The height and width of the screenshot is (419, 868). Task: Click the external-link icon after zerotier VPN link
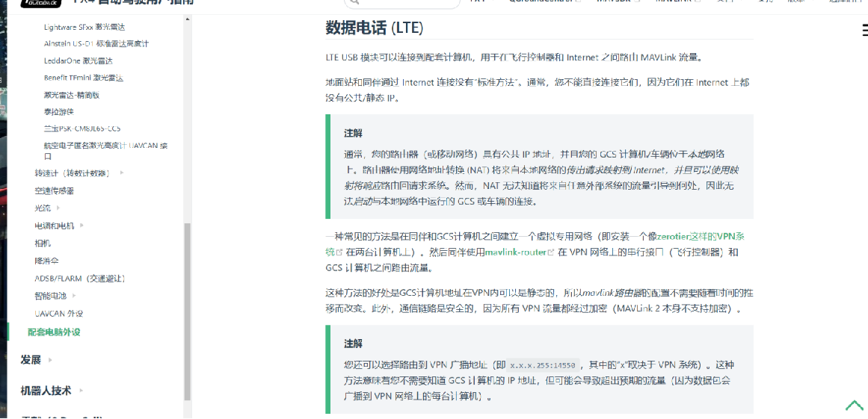pos(339,252)
